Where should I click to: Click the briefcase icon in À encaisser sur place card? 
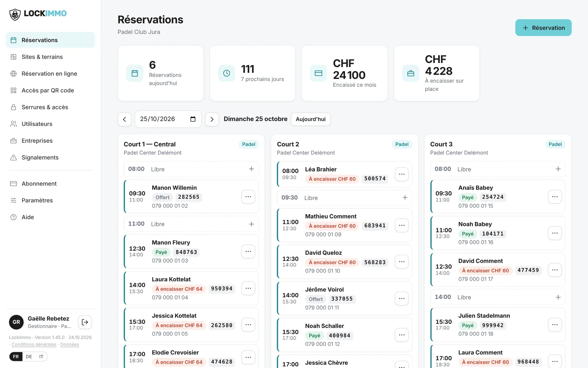point(411,73)
